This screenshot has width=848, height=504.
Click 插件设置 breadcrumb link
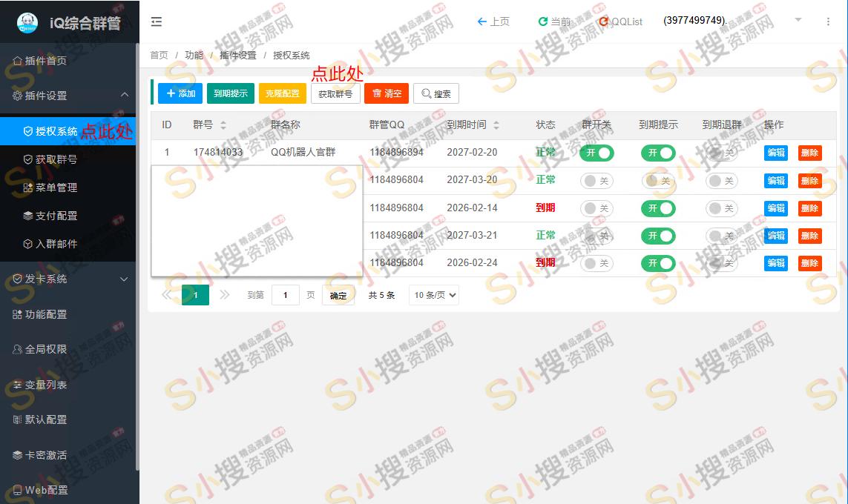click(x=238, y=55)
